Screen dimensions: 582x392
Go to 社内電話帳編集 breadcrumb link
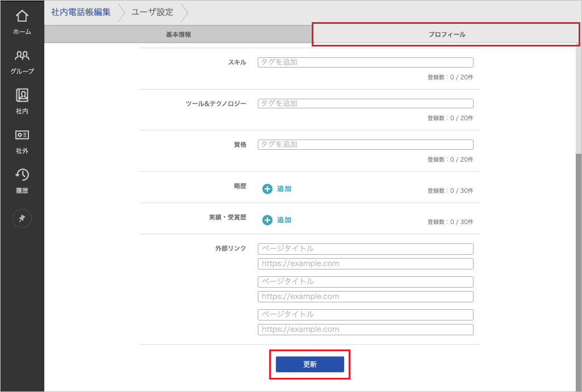click(x=81, y=12)
